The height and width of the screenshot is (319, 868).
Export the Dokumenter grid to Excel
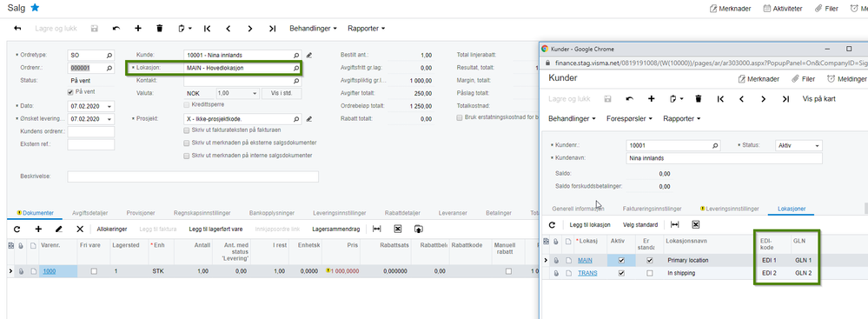click(x=397, y=229)
